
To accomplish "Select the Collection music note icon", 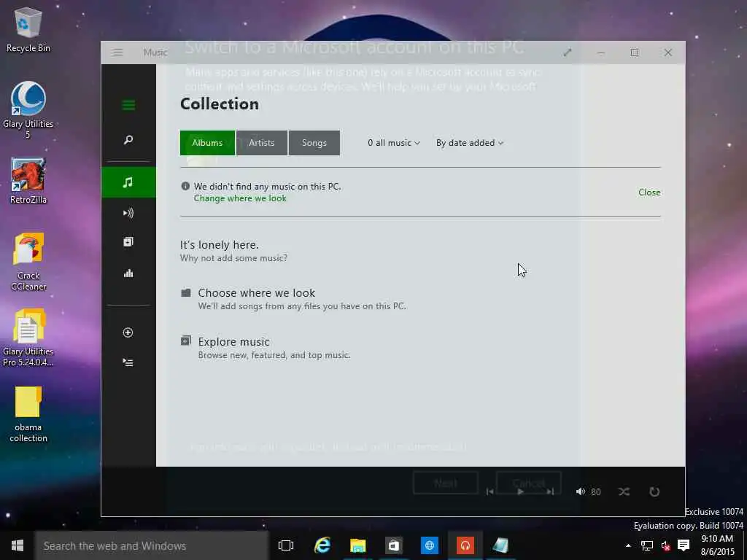I will tap(128, 182).
